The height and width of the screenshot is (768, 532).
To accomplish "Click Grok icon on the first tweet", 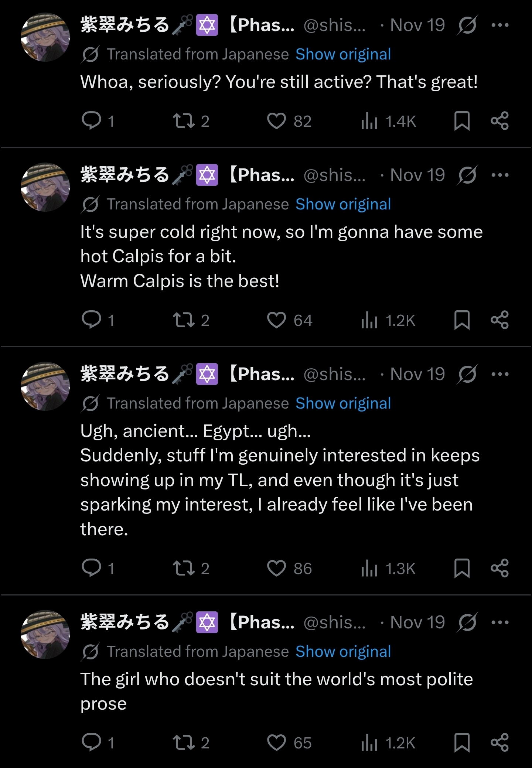I will [x=468, y=25].
